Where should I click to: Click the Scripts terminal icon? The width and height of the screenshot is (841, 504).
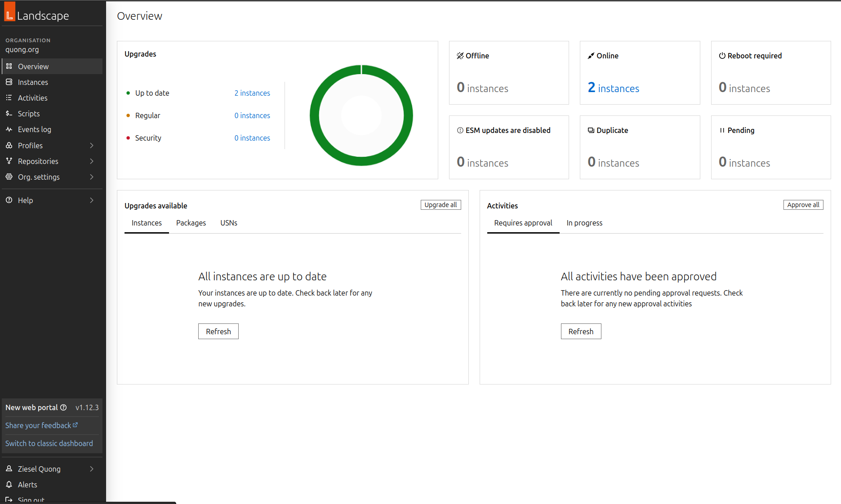tap(9, 114)
